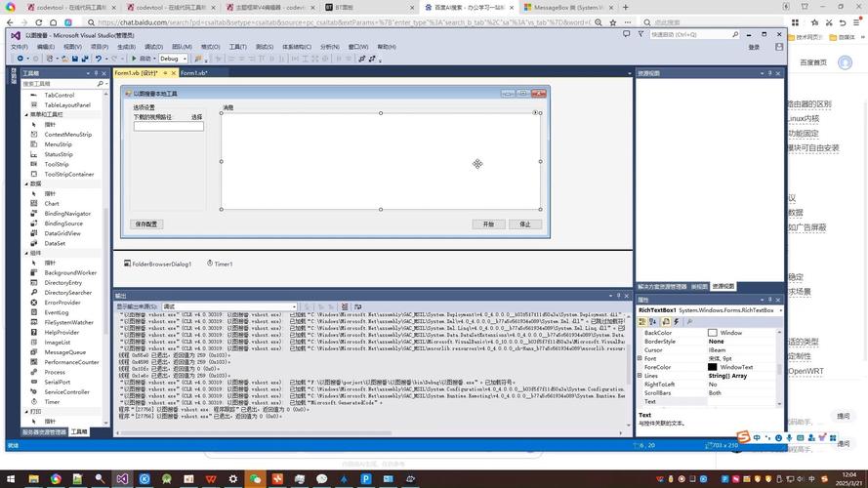The image size is (868, 488).
Task: Expand the Font property node
Action: click(x=640, y=358)
